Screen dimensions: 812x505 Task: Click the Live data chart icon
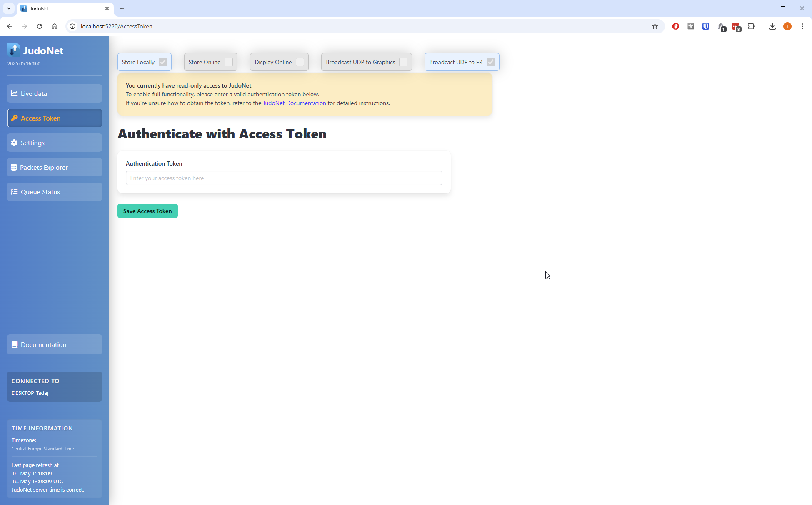click(x=14, y=93)
